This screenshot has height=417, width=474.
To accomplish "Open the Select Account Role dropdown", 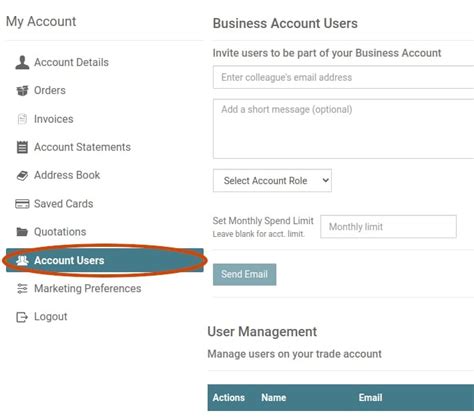I will [272, 180].
